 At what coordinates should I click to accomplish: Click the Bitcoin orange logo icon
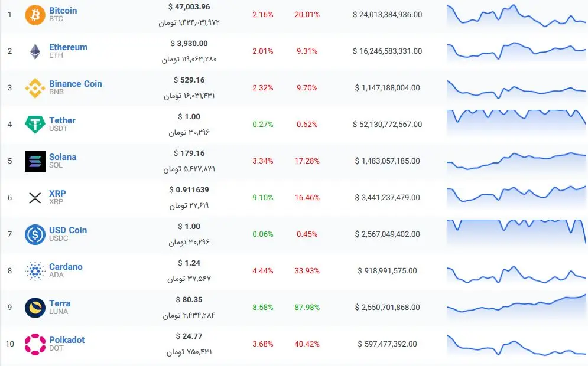coord(35,15)
